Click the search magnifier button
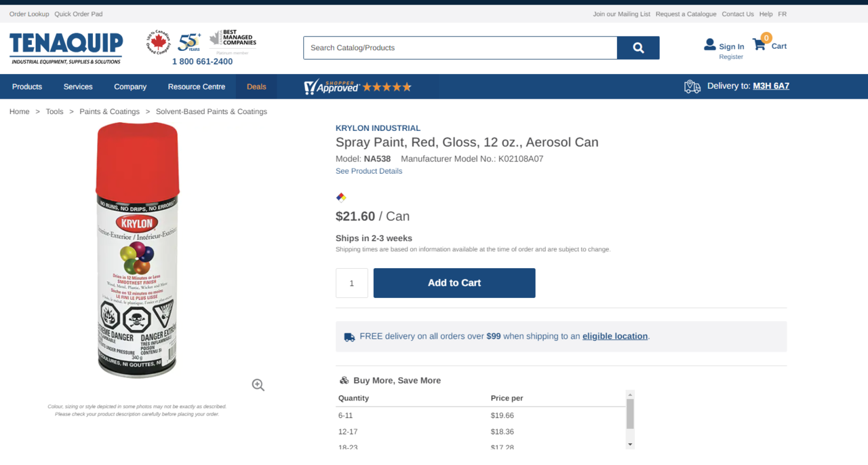This screenshot has width=868, height=465. (x=637, y=48)
